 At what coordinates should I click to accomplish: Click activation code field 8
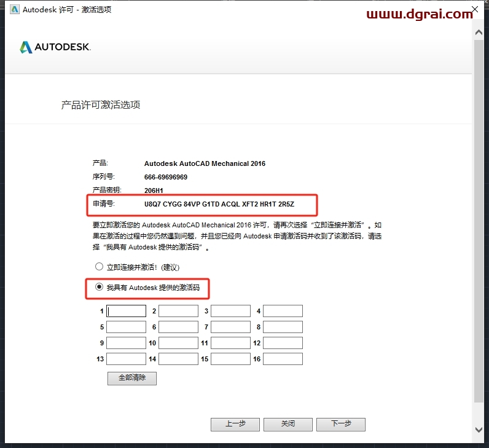[x=283, y=327]
